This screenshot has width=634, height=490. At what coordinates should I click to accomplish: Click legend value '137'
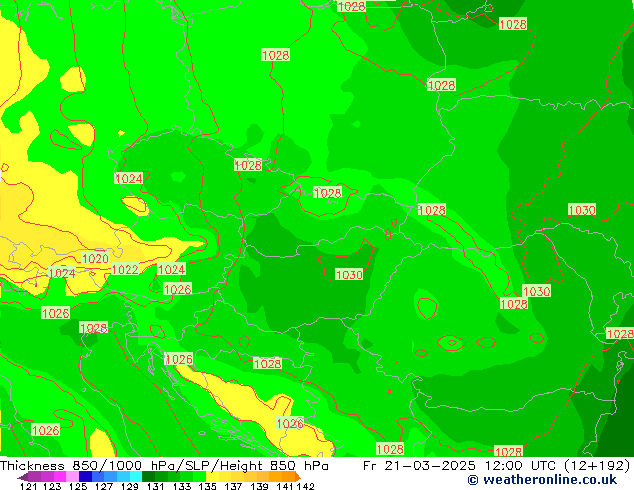233,486
